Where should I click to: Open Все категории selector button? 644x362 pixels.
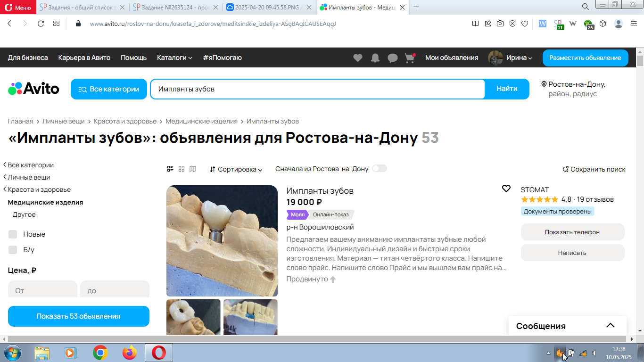coord(108,89)
